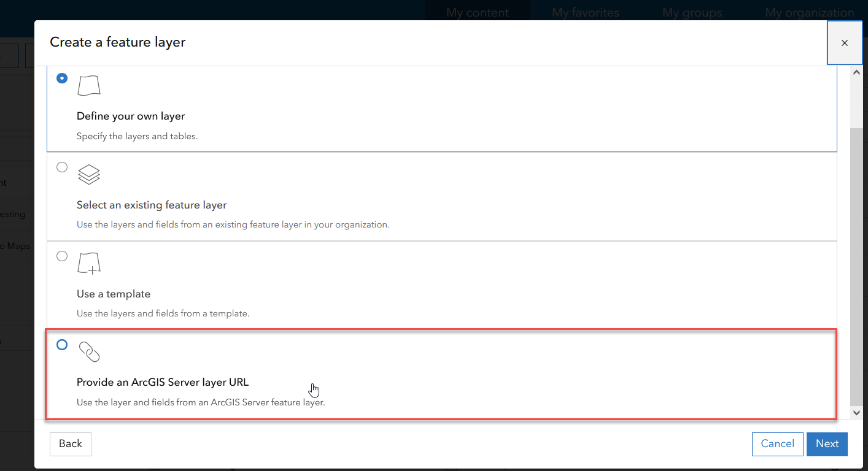This screenshot has width=868, height=471.
Task: Select the Define your own layer radio button
Action: click(61, 78)
